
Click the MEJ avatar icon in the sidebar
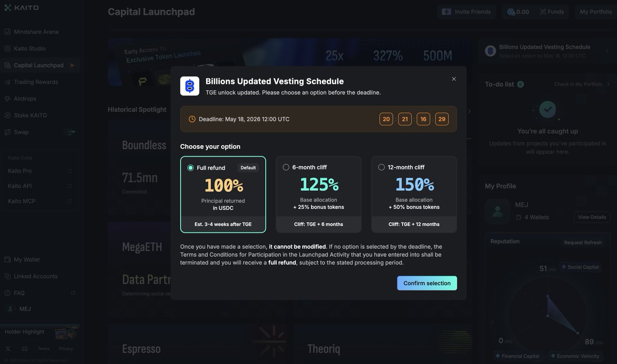[10, 309]
